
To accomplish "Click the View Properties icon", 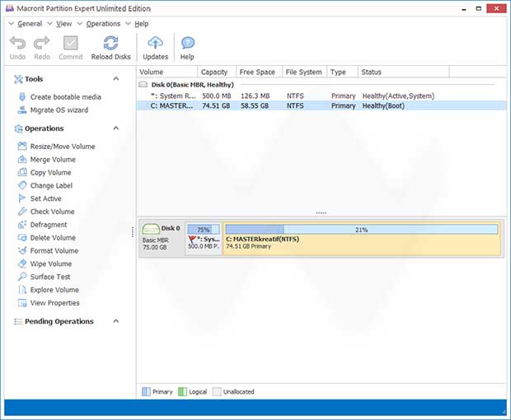I will click(22, 303).
